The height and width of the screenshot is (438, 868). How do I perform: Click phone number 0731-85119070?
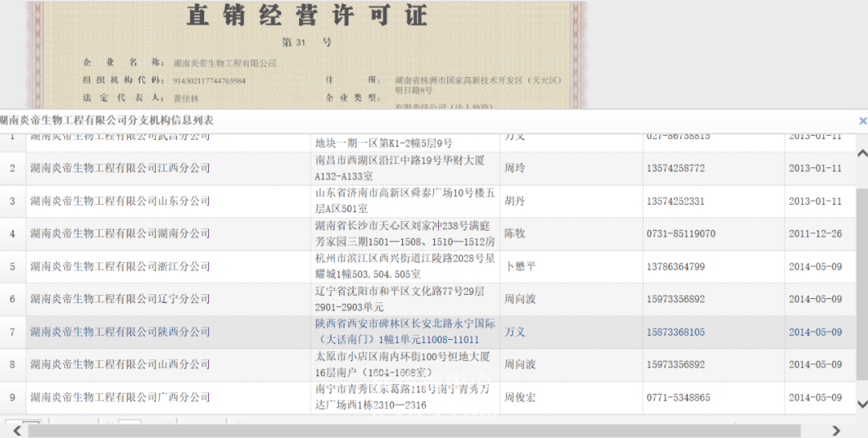click(681, 234)
